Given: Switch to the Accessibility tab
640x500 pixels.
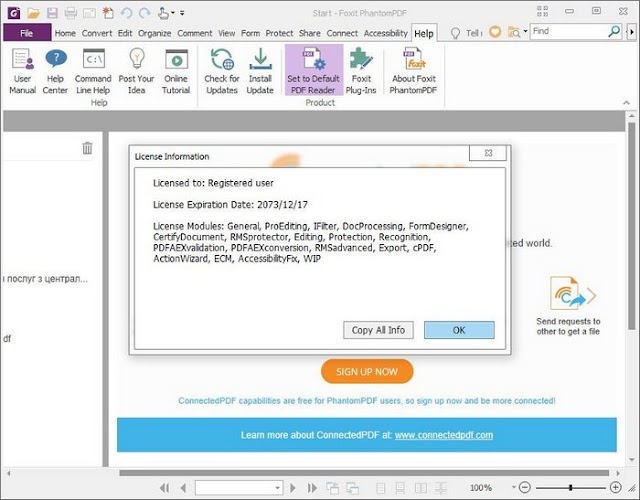Looking at the screenshot, I should point(385,33).
